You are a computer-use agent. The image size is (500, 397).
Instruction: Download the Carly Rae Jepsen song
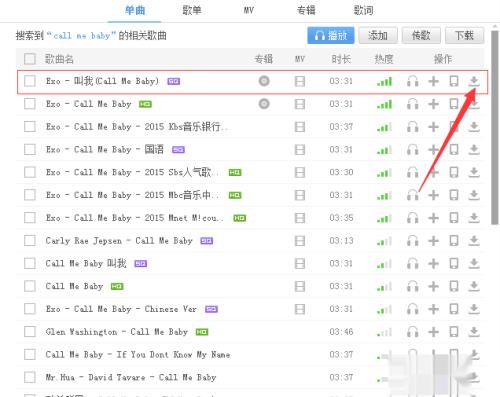click(x=474, y=241)
